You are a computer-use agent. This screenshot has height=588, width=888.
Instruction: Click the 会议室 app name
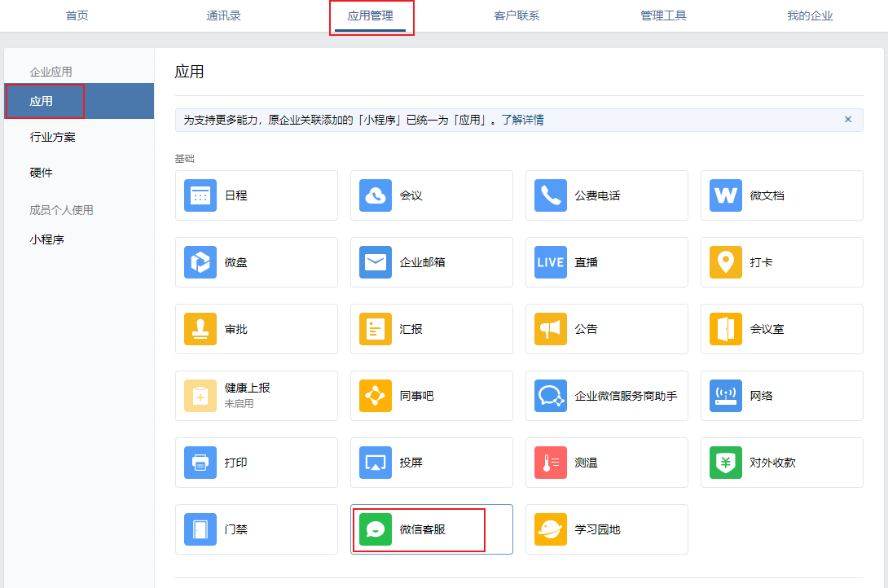tap(767, 329)
